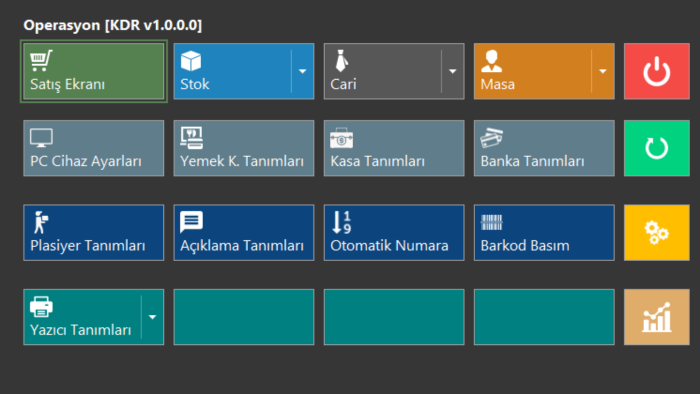Open the yellow gears settings tile
The image size is (700, 394).
point(657,232)
